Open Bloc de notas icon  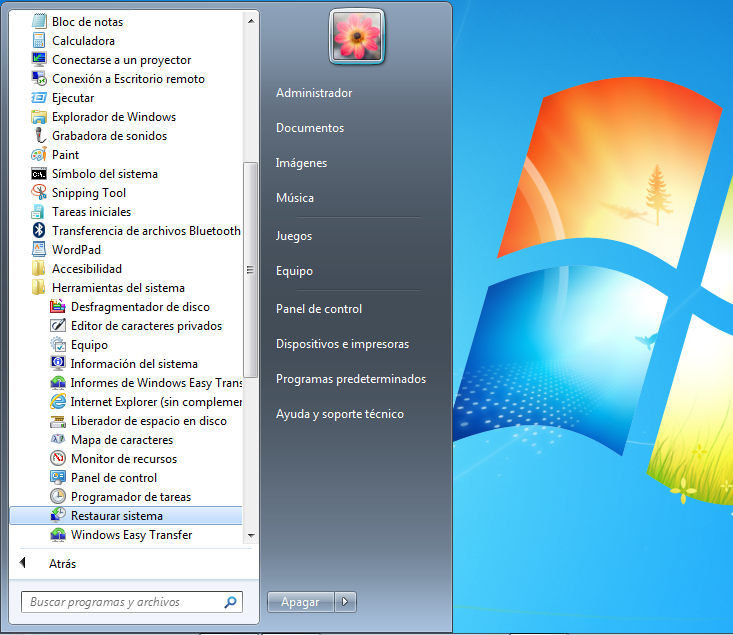pos(39,22)
